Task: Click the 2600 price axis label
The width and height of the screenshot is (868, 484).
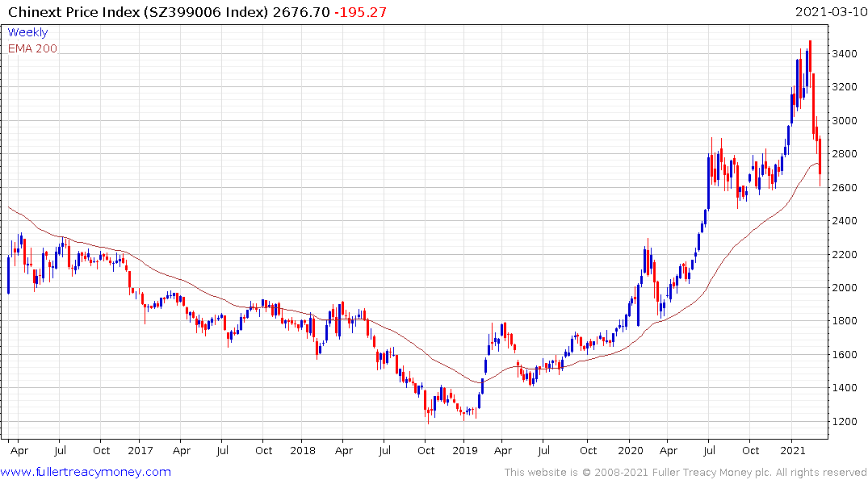Action: click(845, 187)
